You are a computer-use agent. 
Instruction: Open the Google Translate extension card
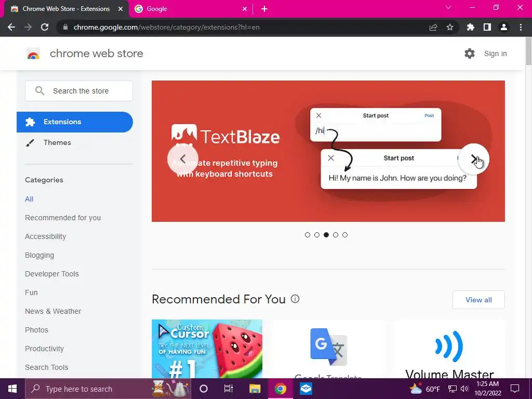click(x=328, y=349)
